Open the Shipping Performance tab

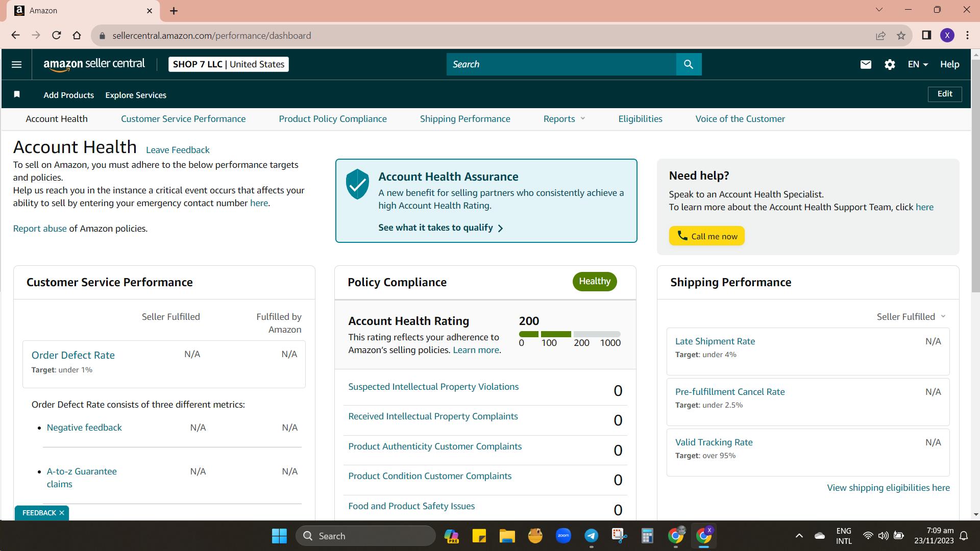(465, 119)
